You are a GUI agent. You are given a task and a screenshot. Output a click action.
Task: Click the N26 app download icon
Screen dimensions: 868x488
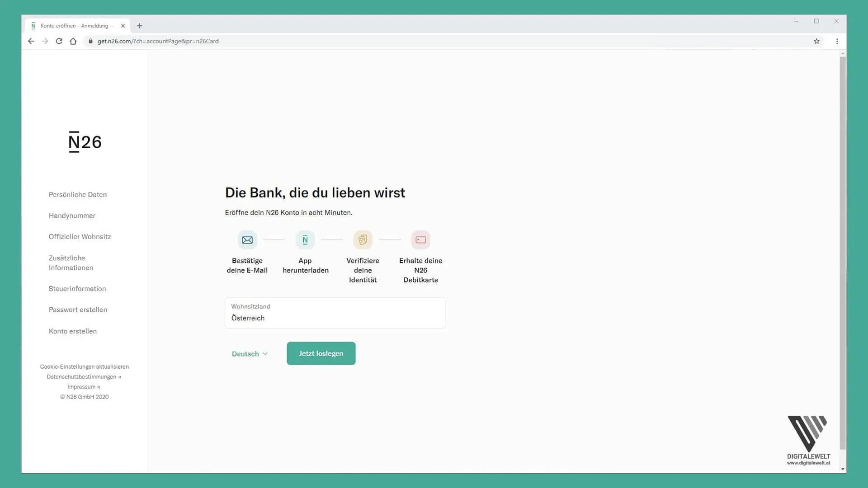click(305, 240)
